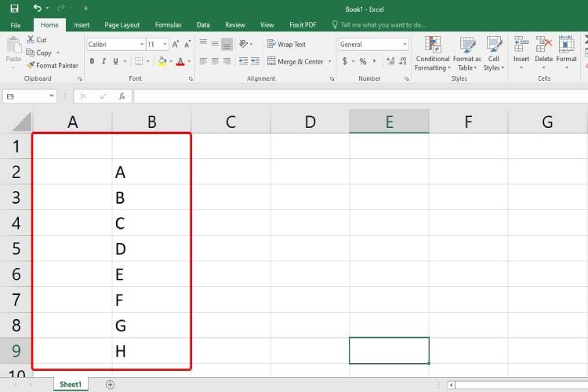
Task: Select column C header
Action: 230,122
